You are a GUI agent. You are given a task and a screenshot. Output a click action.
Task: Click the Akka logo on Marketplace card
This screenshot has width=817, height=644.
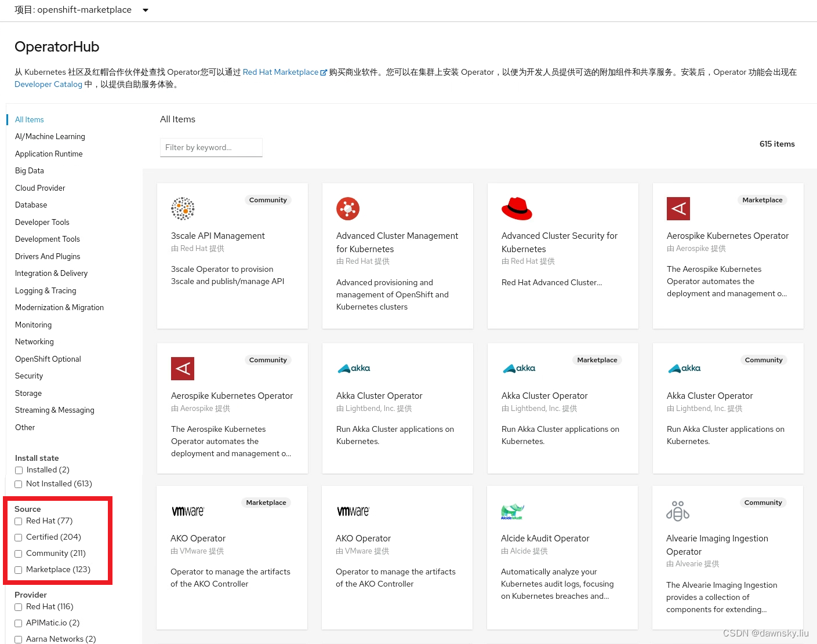click(x=519, y=369)
